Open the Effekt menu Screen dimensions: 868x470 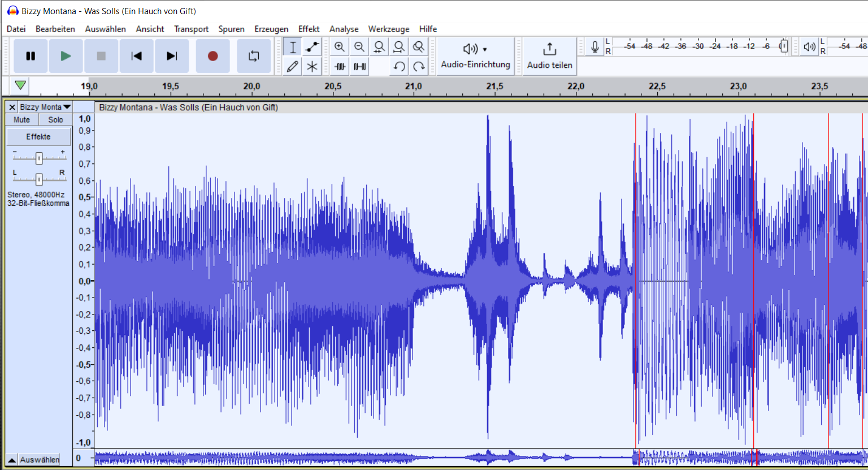click(309, 29)
